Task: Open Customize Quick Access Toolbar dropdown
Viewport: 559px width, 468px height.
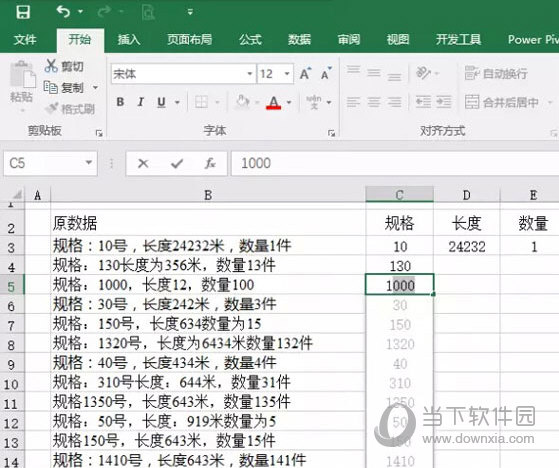Action: click(x=190, y=12)
